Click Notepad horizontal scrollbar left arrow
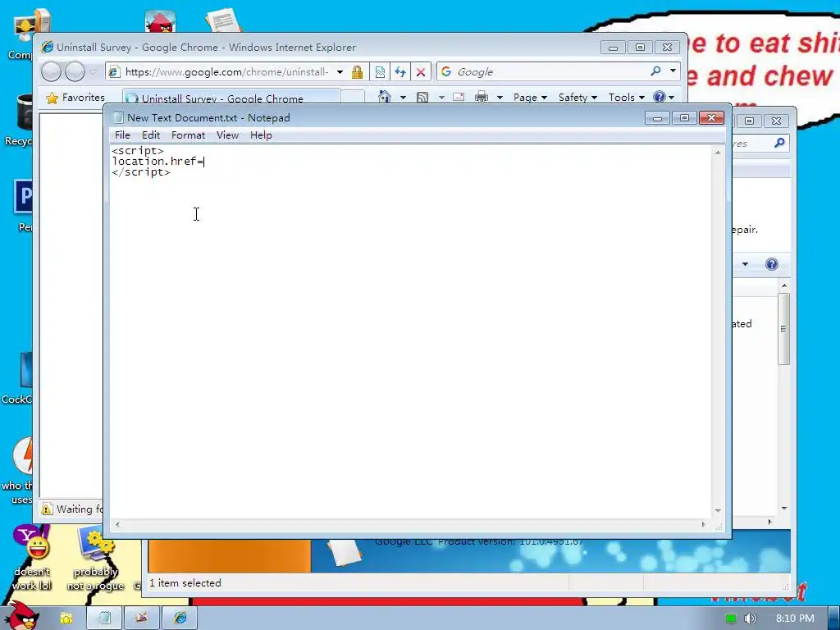 click(117, 524)
